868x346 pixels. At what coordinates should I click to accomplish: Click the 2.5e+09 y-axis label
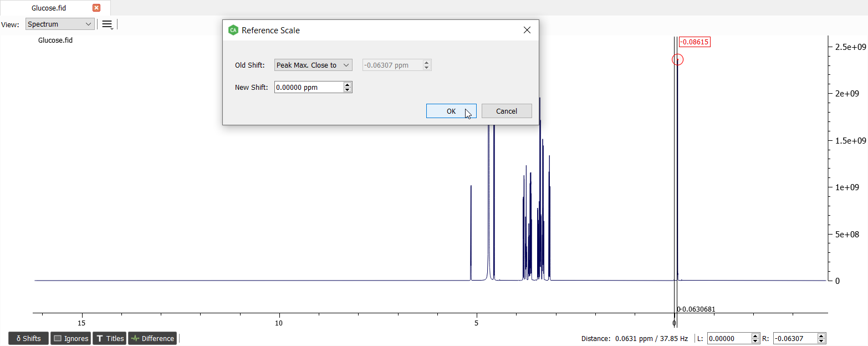(850, 47)
